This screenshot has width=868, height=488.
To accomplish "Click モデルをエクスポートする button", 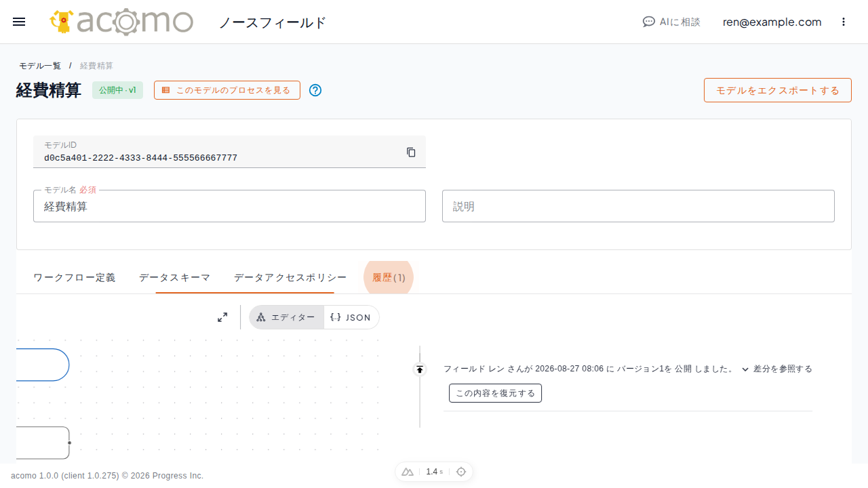I will tap(778, 90).
